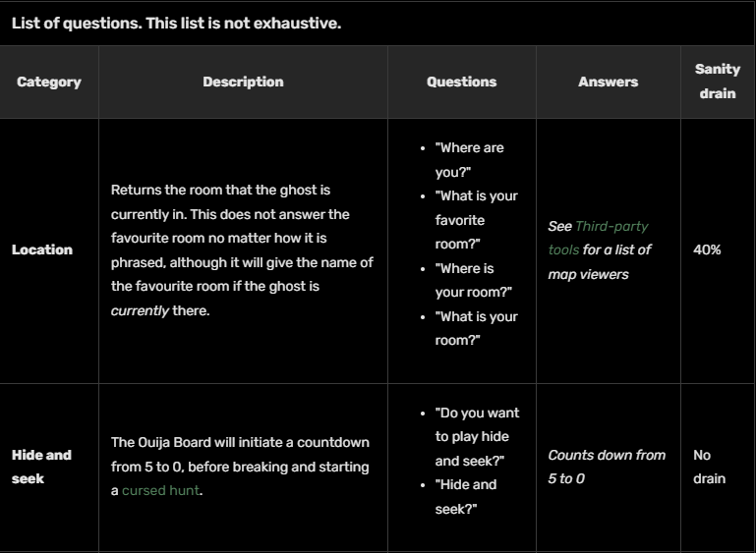Click the "Where are you?" question
756x553 pixels.
[469, 159]
